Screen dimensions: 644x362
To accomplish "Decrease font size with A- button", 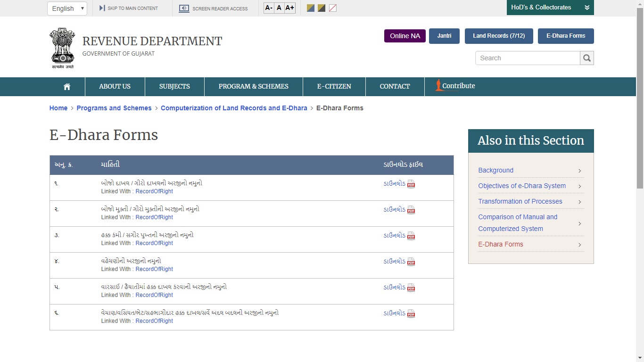I will coord(269,8).
